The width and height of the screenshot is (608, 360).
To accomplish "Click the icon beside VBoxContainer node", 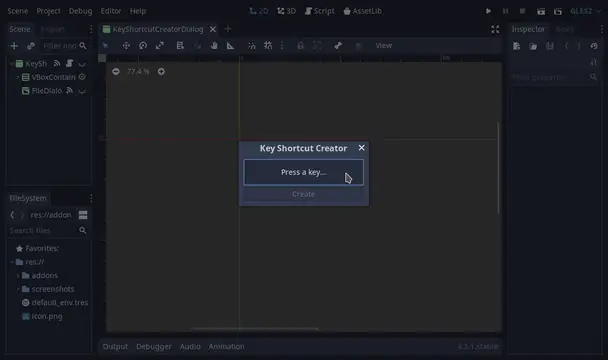I will pyautogui.click(x=82, y=77).
